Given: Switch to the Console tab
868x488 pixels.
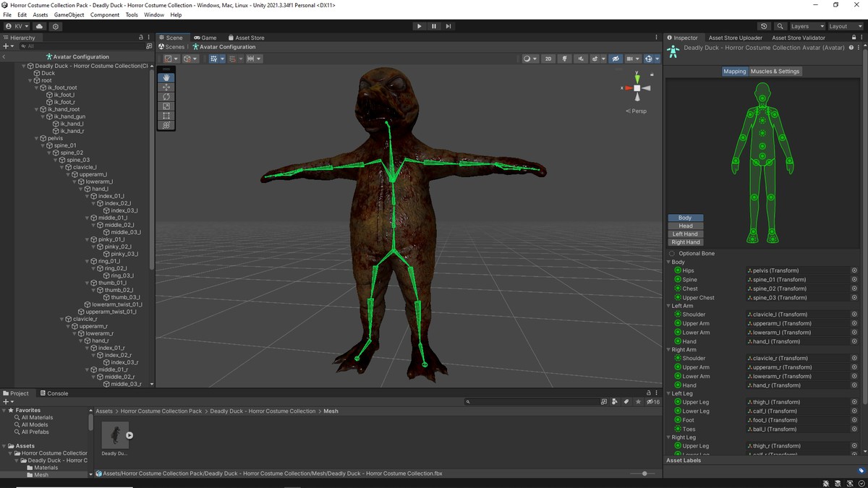Looking at the screenshot, I should tap(54, 393).
